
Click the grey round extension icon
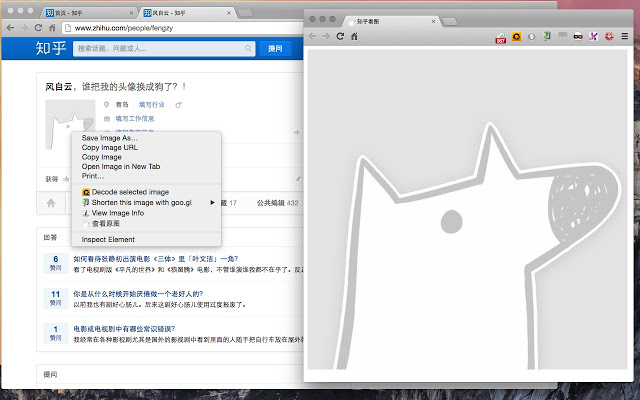click(531, 36)
